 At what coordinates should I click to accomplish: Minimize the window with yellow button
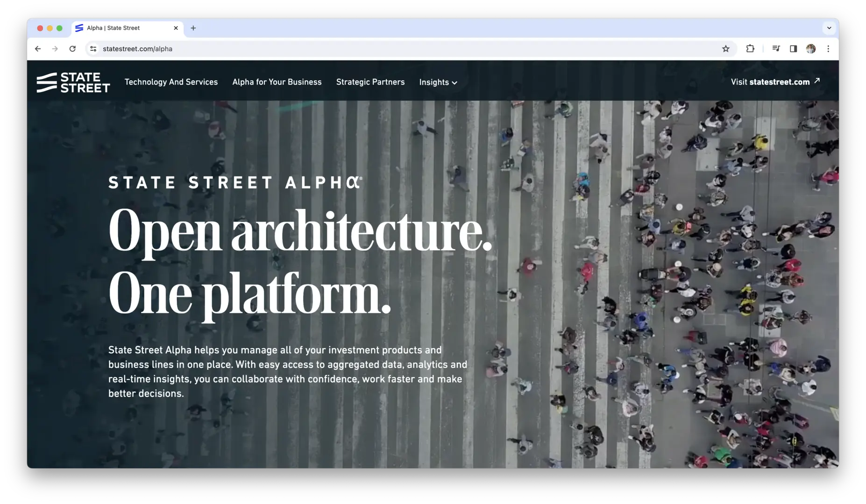click(x=50, y=28)
